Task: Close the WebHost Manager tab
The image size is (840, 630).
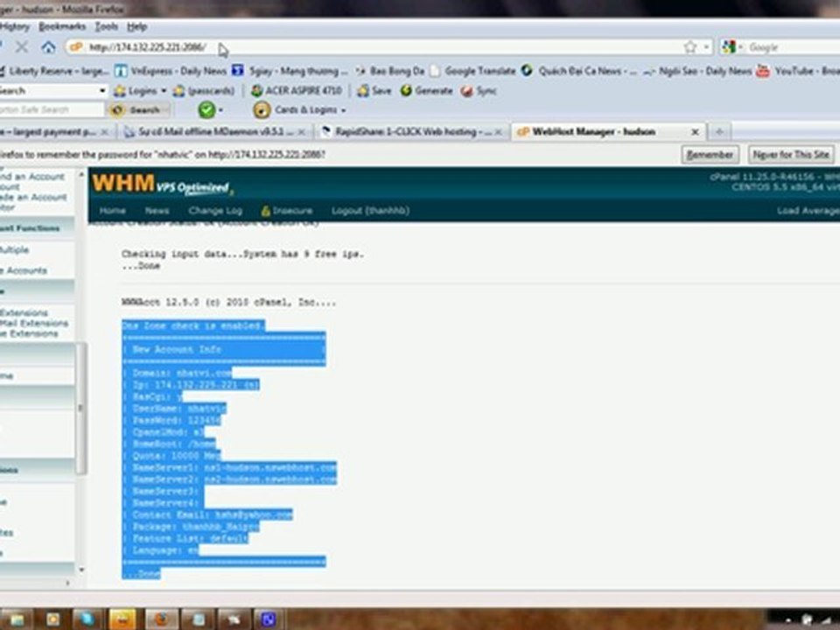Action: (695, 132)
